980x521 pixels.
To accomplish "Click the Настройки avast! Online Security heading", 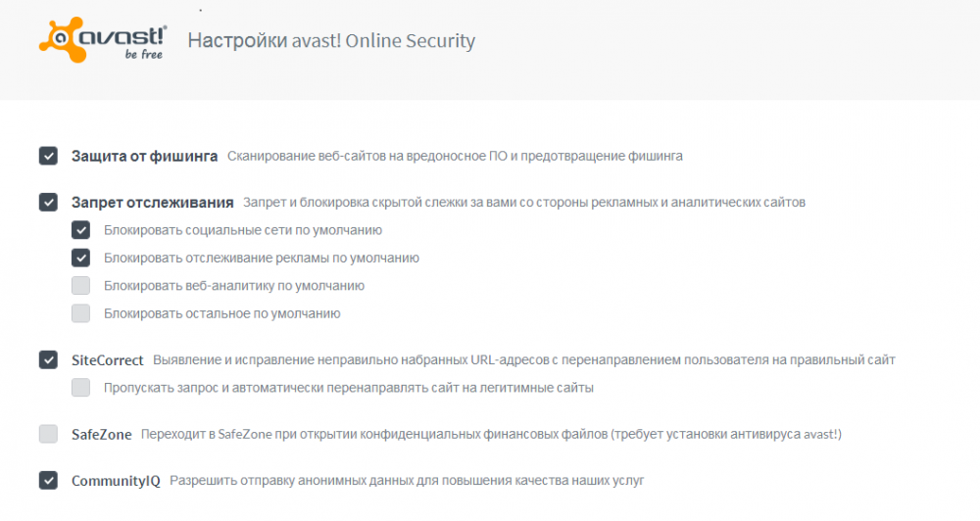I will coord(330,41).
